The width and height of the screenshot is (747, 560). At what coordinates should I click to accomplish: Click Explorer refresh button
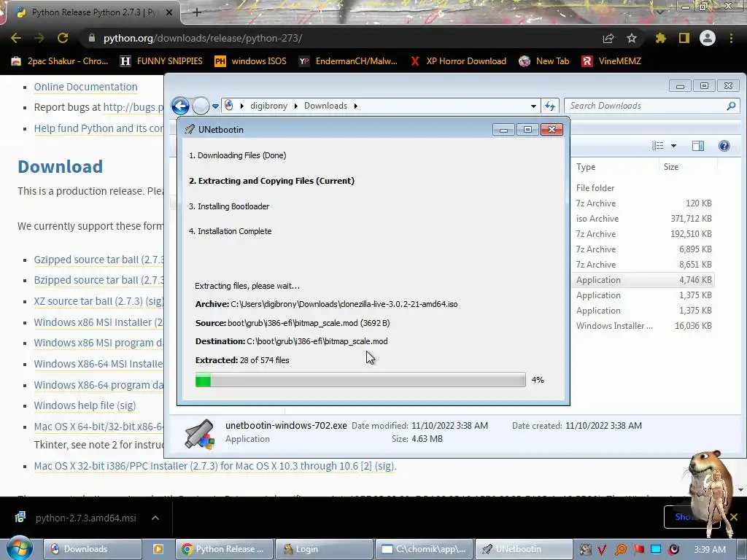pos(550,106)
